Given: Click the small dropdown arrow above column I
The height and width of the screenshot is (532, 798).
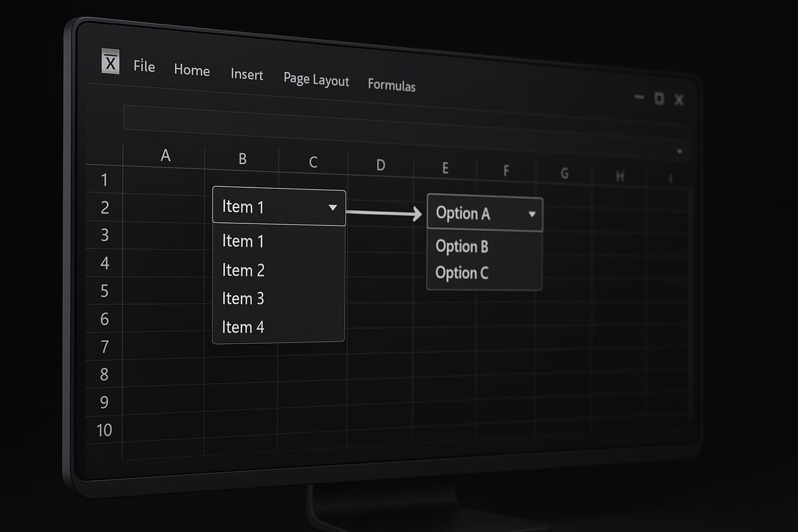Looking at the screenshot, I should pyautogui.click(x=680, y=152).
